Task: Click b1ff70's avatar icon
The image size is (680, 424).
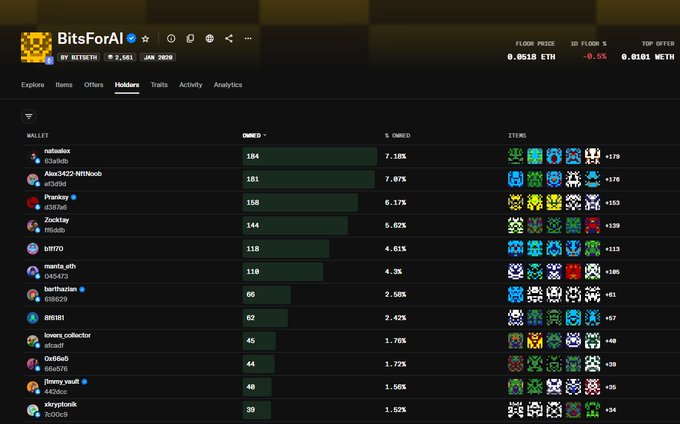Action: [33, 249]
